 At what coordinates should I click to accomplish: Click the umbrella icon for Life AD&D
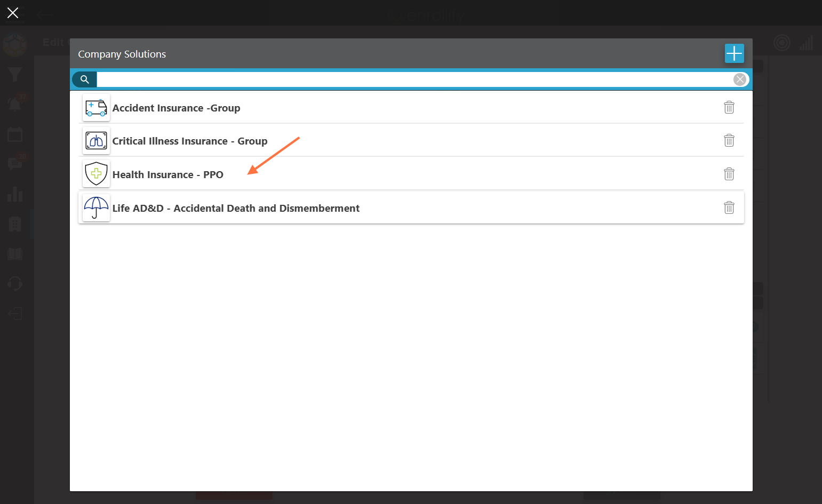pyautogui.click(x=97, y=207)
